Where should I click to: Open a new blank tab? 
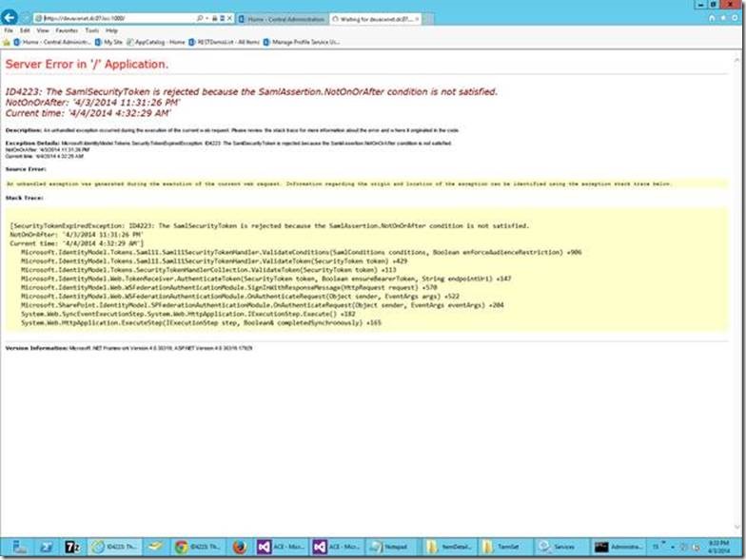(x=428, y=19)
